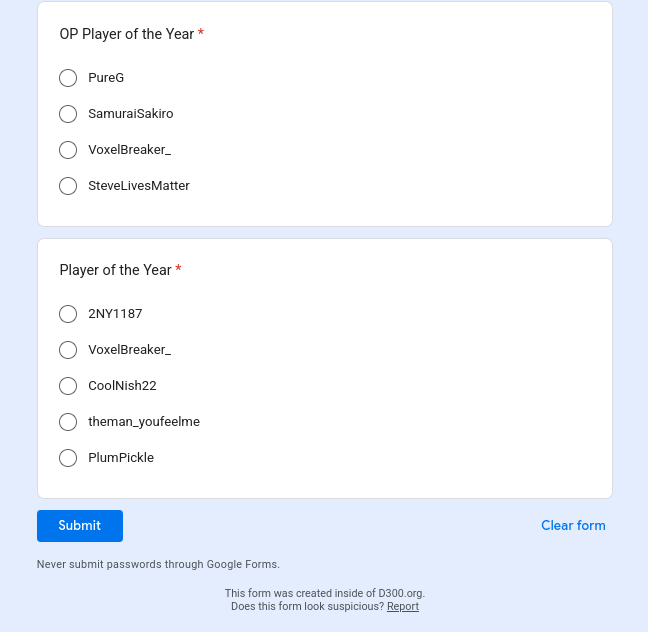The image size is (648, 632).
Task: Click the theman_youfeelme label text
Action: tap(144, 422)
